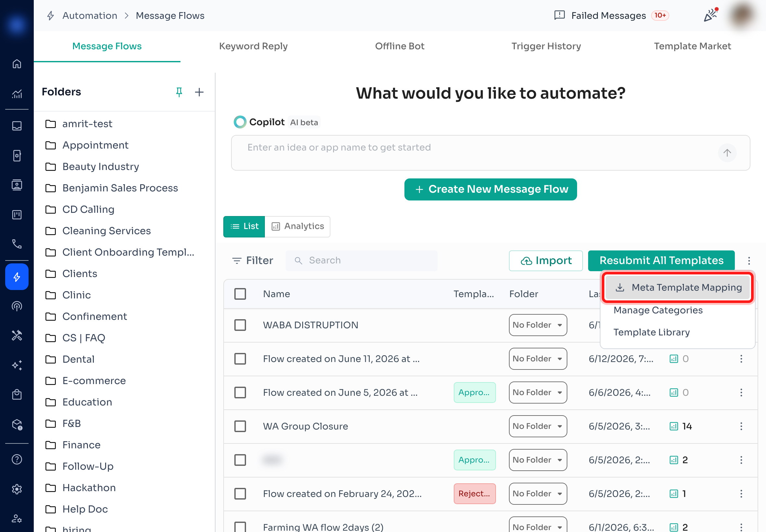Check the WA Group Closure checkbox
The image size is (766, 532).
[x=240, y=426]
